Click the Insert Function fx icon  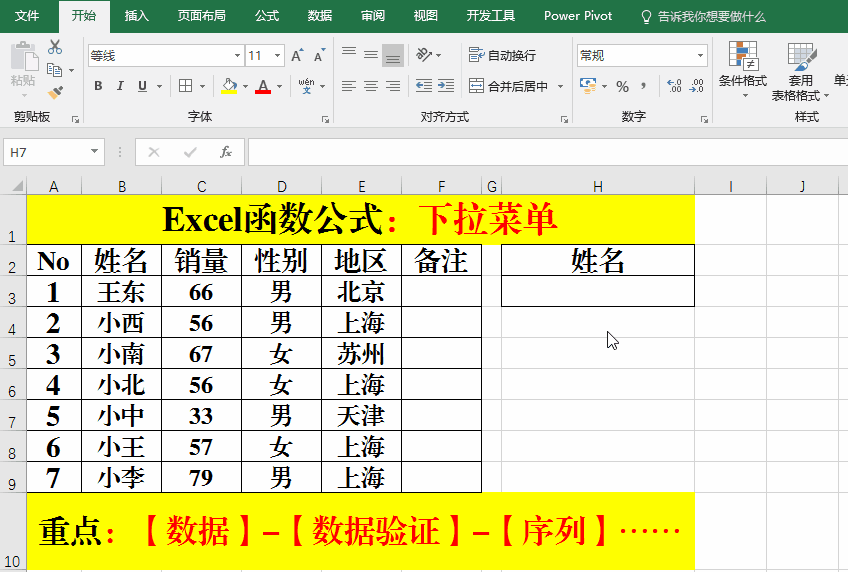point(226,152)
